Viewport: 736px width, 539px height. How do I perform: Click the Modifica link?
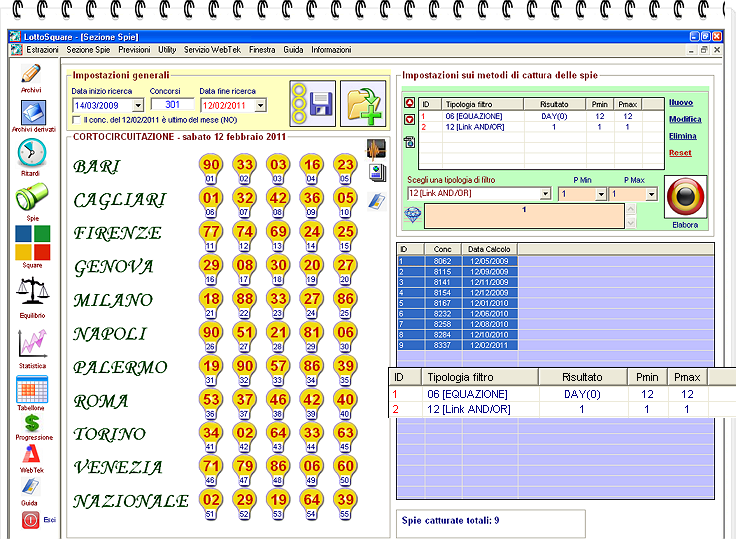[x=685, y=119]
